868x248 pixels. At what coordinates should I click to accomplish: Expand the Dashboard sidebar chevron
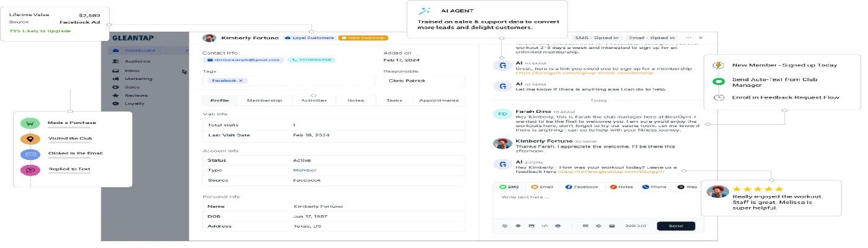click(x=186, y=50)
